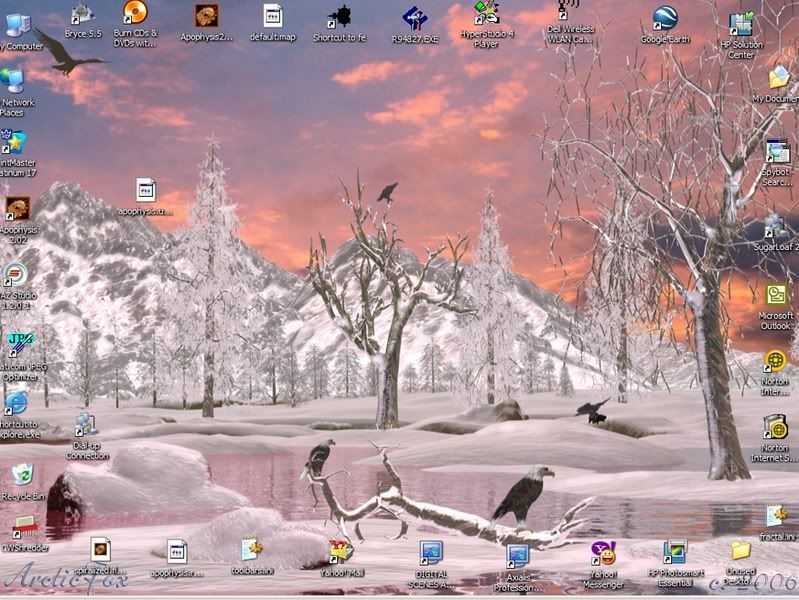The height and width of the screenshot is (600, 799).
Task: Launch Apophysis 2.02 from left column
Action: coord(17,208)
